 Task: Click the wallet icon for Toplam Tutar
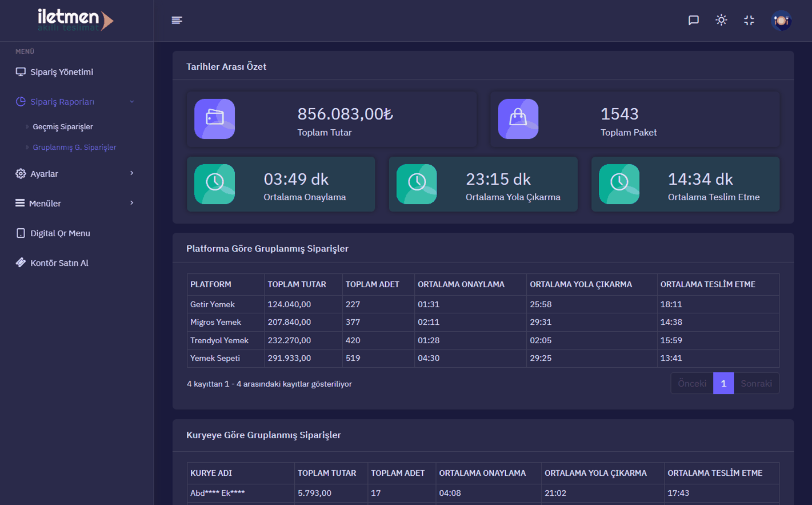(x=215, y=119)
